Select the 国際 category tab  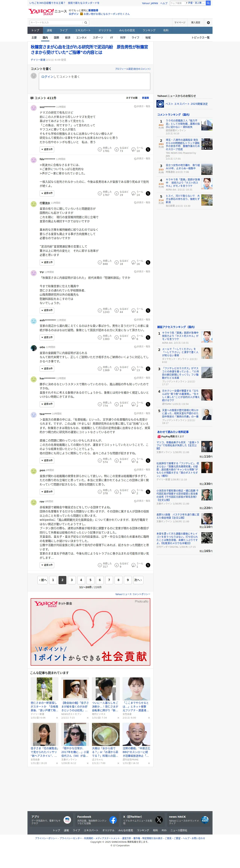pyautogui.click(x=57, y=38)
